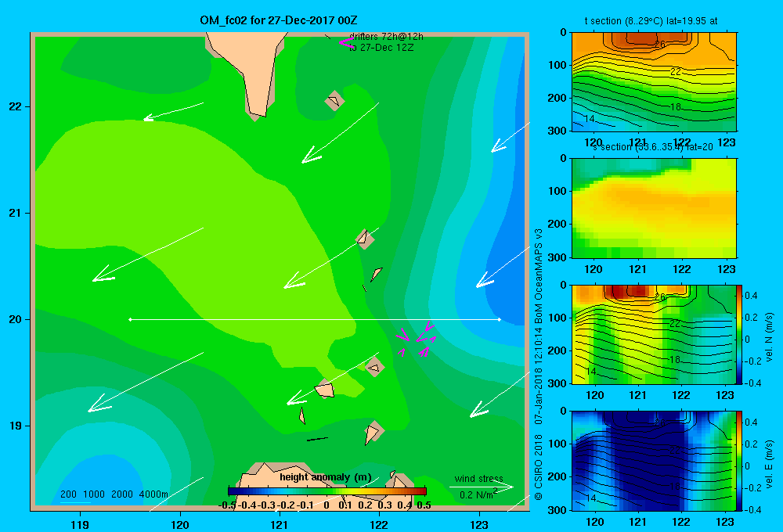Screen dimensions: 783x532
Task: Click the latitude 19 tick label on main map
Action: coord(16,426)
